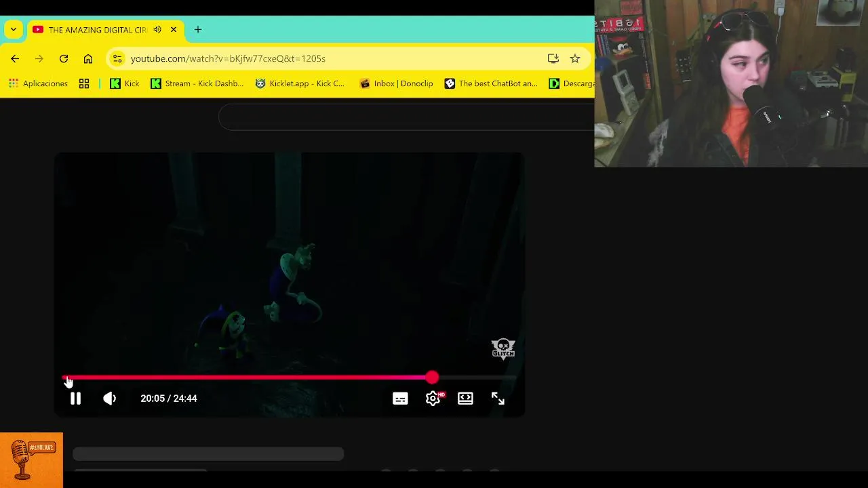Click the browser forward arrow
Viewport: 868px width, 488px height.
pos(39,59)
